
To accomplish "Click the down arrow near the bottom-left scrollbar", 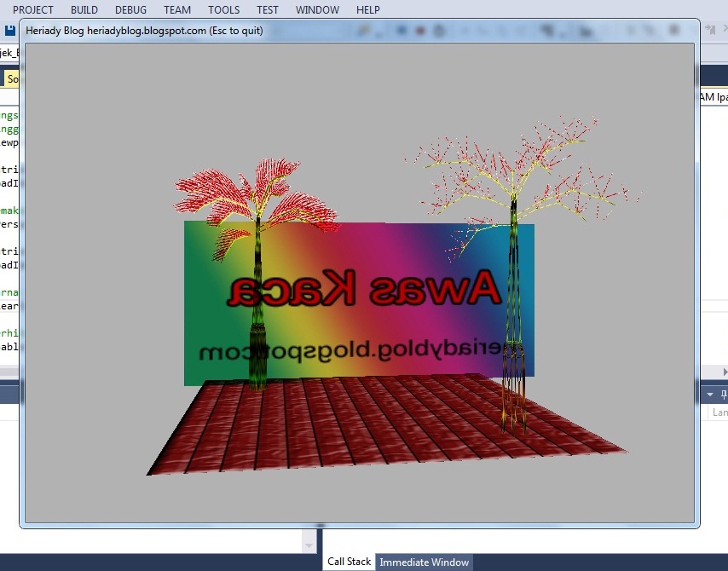I will click(x=308, y=545).
